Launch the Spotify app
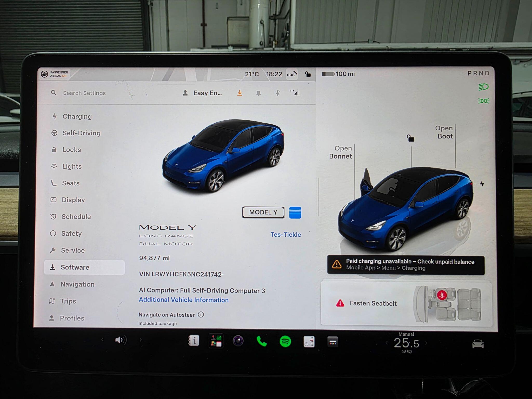 [x=285, y=341]
